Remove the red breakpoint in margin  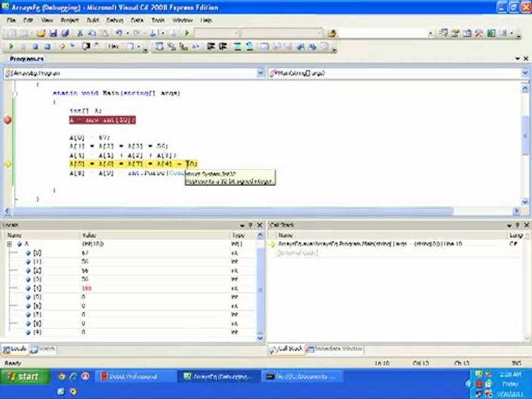pyautogui.click(x=8, y=120)
